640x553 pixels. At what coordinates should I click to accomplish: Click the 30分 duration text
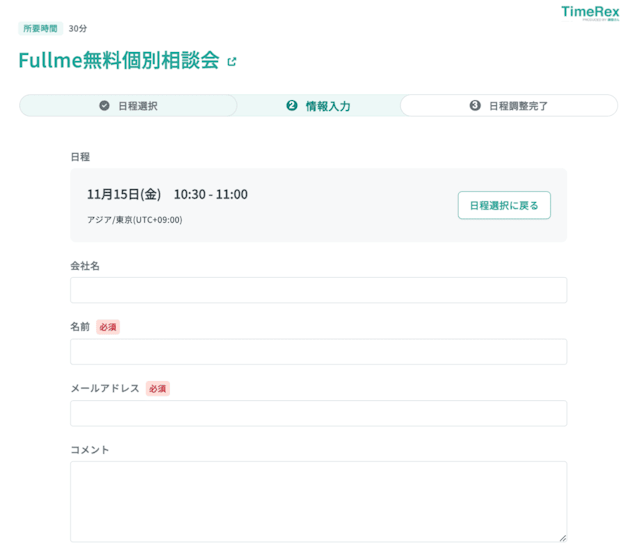(x=78, y=29)
